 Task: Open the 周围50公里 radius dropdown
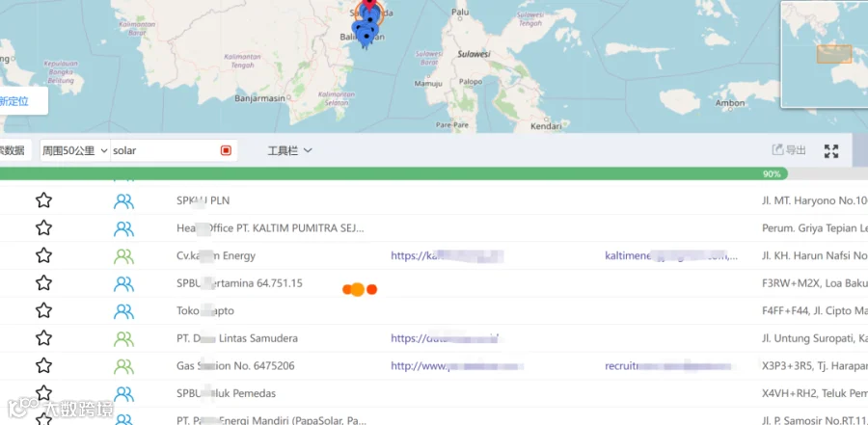(75, 150)
